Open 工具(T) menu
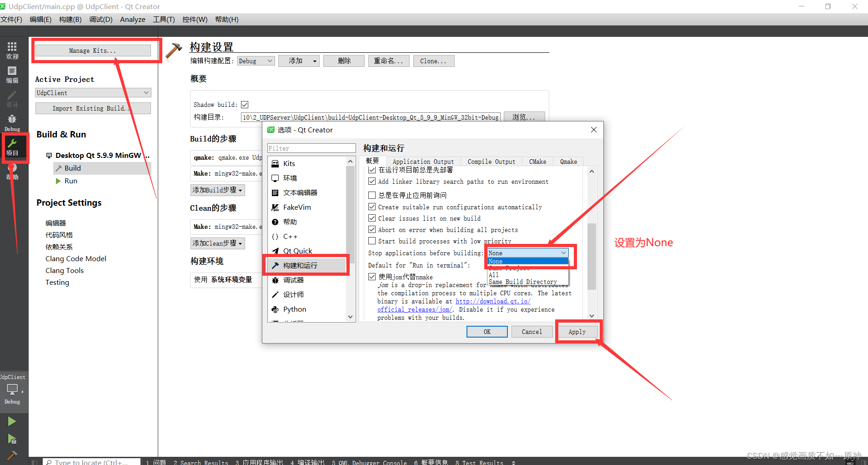Image resolution: width=868 pixels, height=465 pixels. click(164, 19)
